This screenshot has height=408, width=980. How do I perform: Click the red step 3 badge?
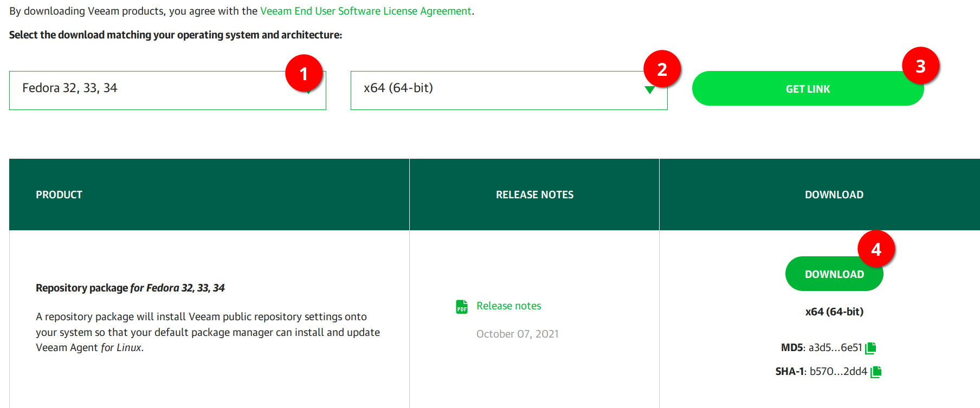tap(920, 66)
